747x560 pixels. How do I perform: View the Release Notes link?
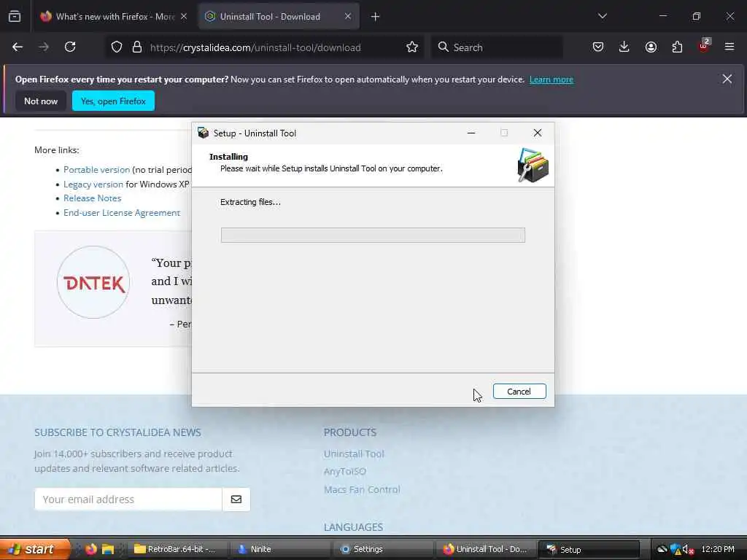tap(93, 198)
